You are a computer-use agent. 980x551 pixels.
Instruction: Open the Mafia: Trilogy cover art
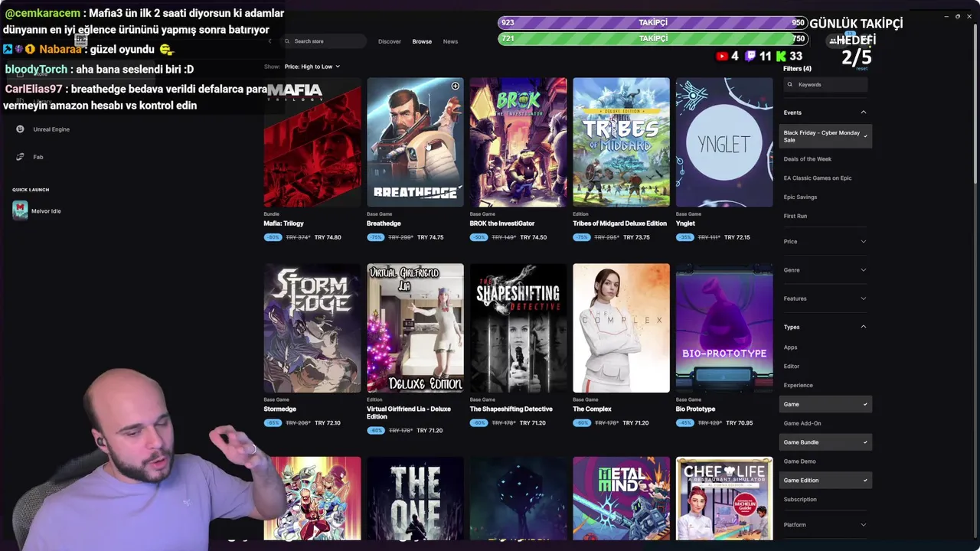coord(312,142)
